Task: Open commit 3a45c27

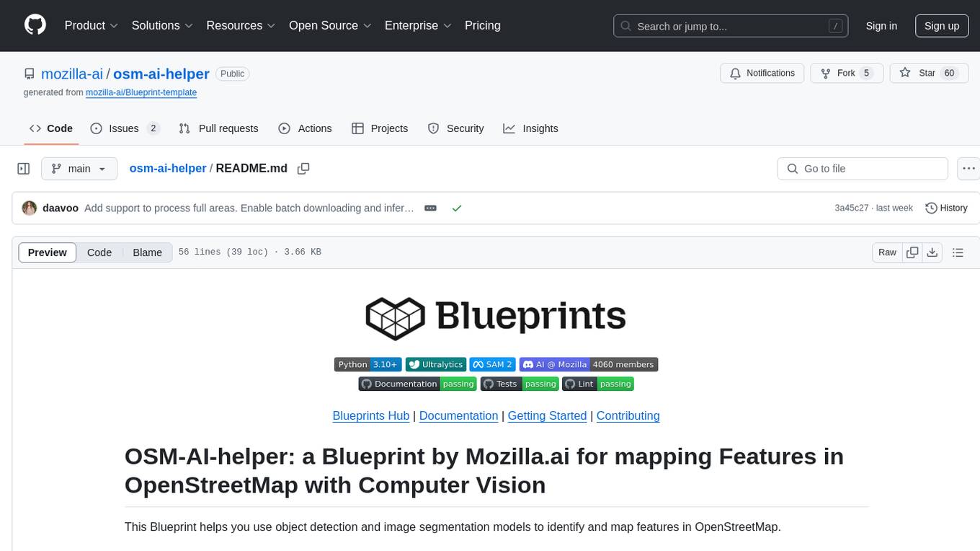Action: click(x=851, y=208)
